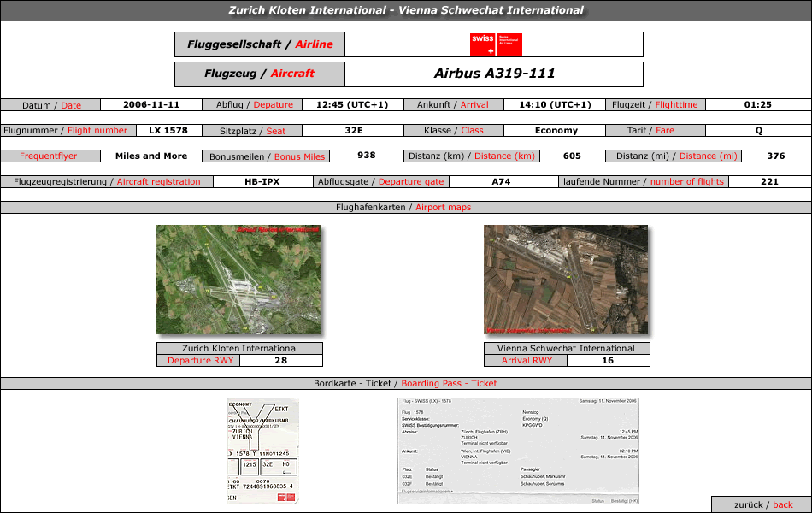Click the page title Zurich Kloten - Vienna Schwechat
Image resolution: width=812 pixels, height=513 pixels.
[x=406, y=10]
